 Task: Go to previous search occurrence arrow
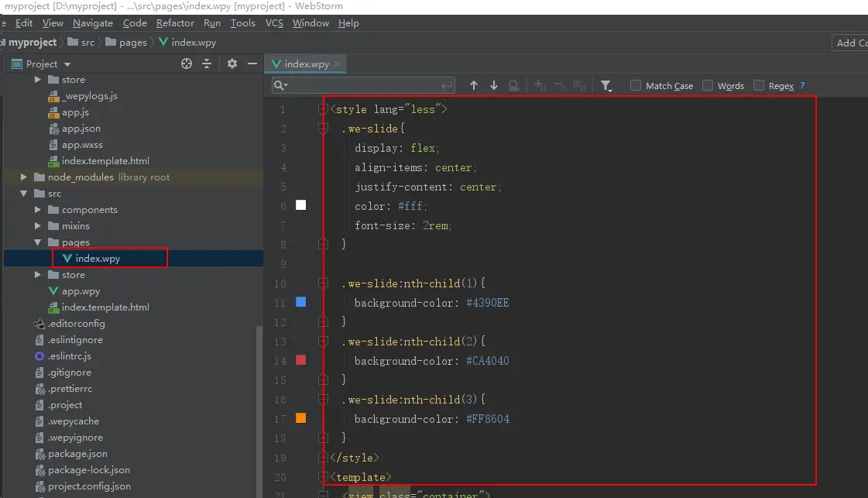point(474,85)
